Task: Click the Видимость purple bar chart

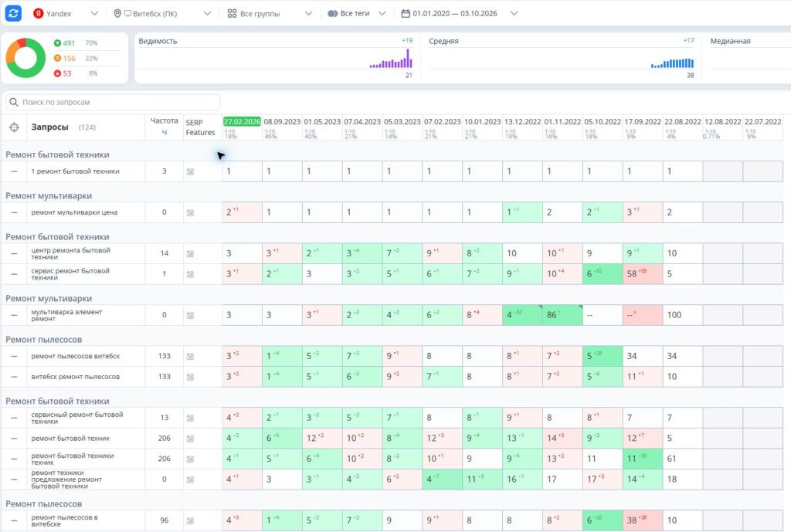Action: (x=391, y=59)
